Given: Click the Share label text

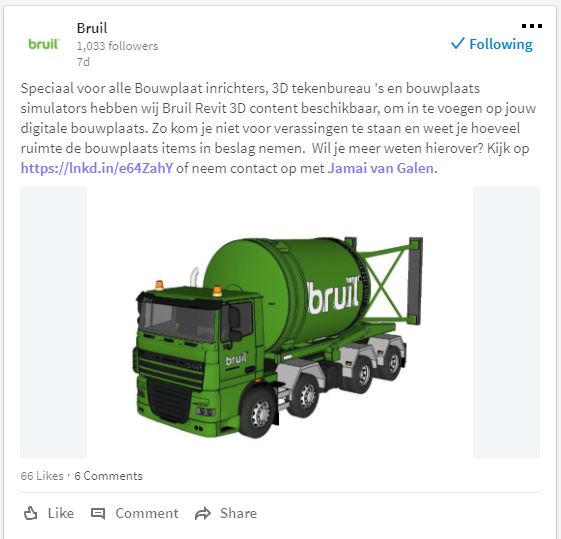Looking at the screenshot, I should tap(238, 513).
